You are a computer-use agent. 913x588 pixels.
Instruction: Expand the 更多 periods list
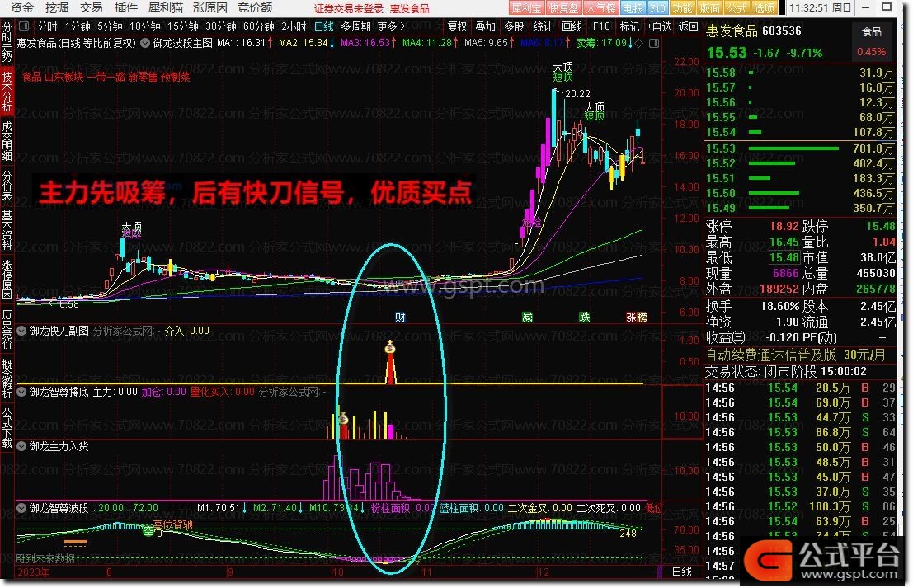pyautogui.click(x=391, y=26)
